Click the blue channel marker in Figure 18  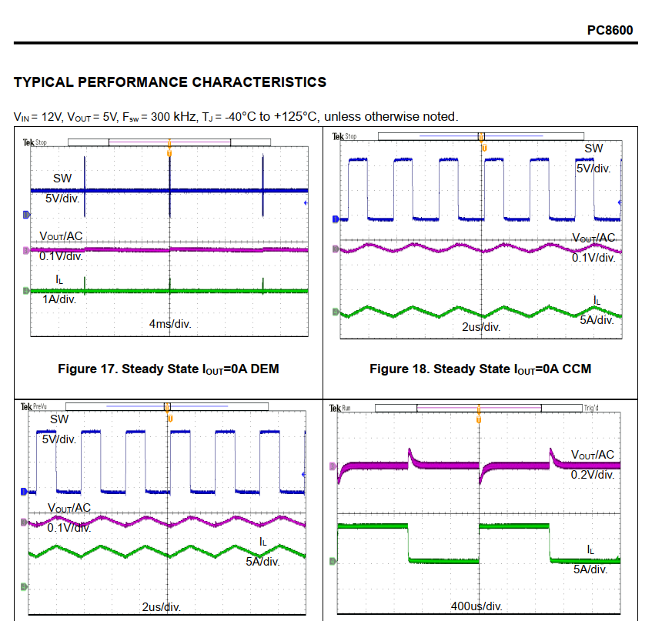(336, 219)
